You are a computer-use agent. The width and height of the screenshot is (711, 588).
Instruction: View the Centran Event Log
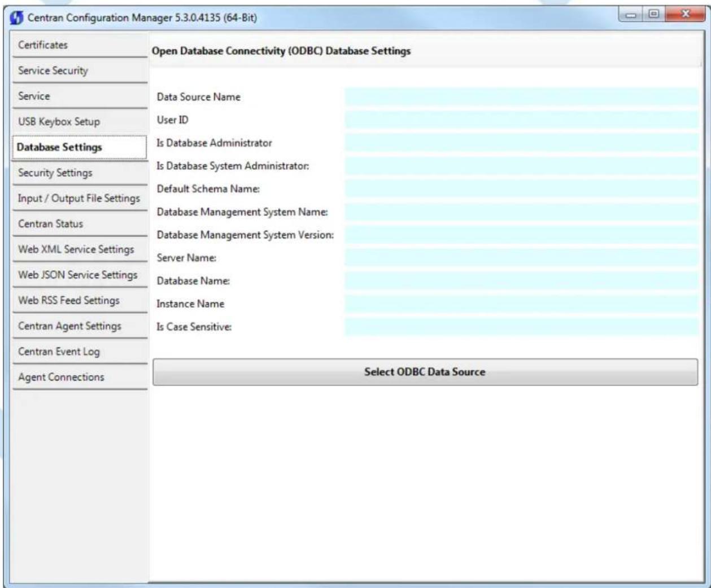point(79,352)
